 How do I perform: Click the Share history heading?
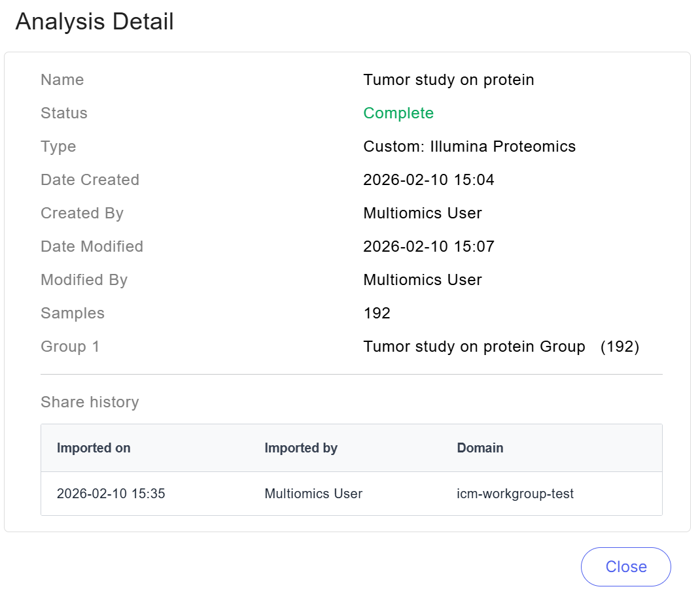pos(90,401)
